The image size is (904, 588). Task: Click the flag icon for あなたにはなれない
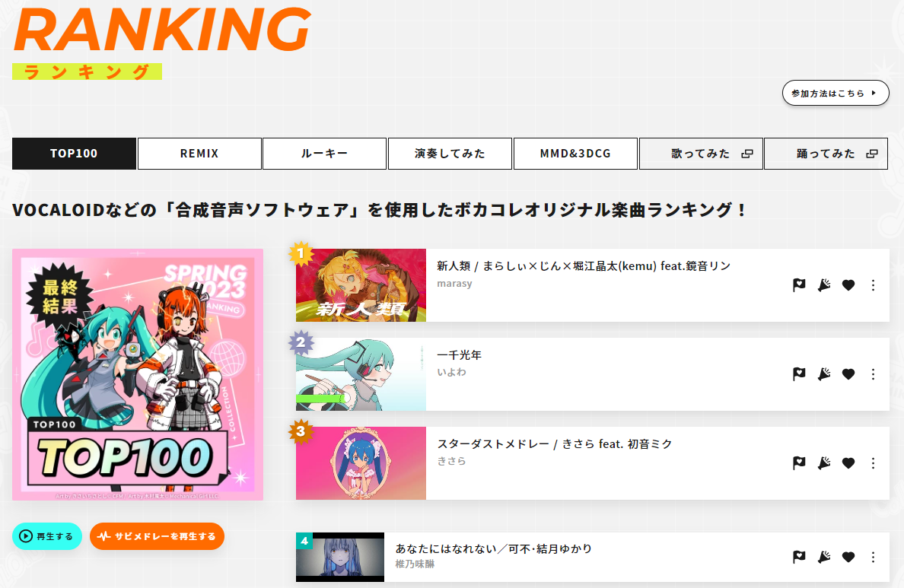pyautogui.click(x=799, y=557)
